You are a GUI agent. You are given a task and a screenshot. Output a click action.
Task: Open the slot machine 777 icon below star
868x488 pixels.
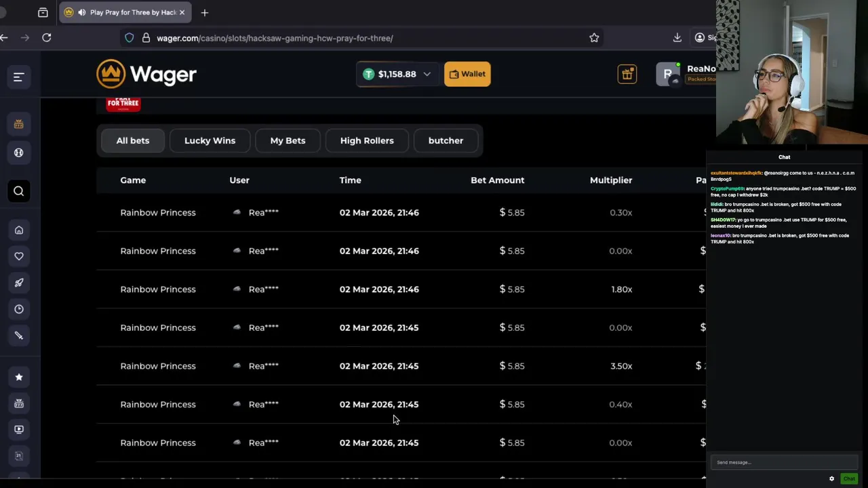(19, 403)
